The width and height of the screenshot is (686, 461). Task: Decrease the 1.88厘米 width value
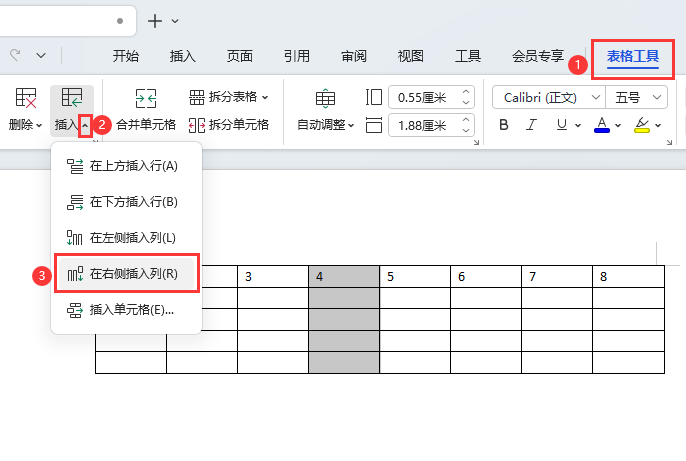466,130
